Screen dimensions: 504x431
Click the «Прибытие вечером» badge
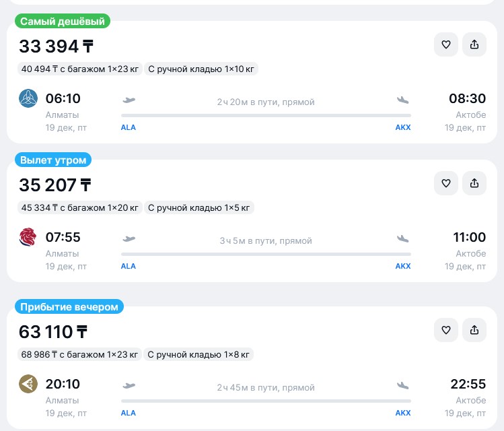pyautogui.click(x=69, y=307)
